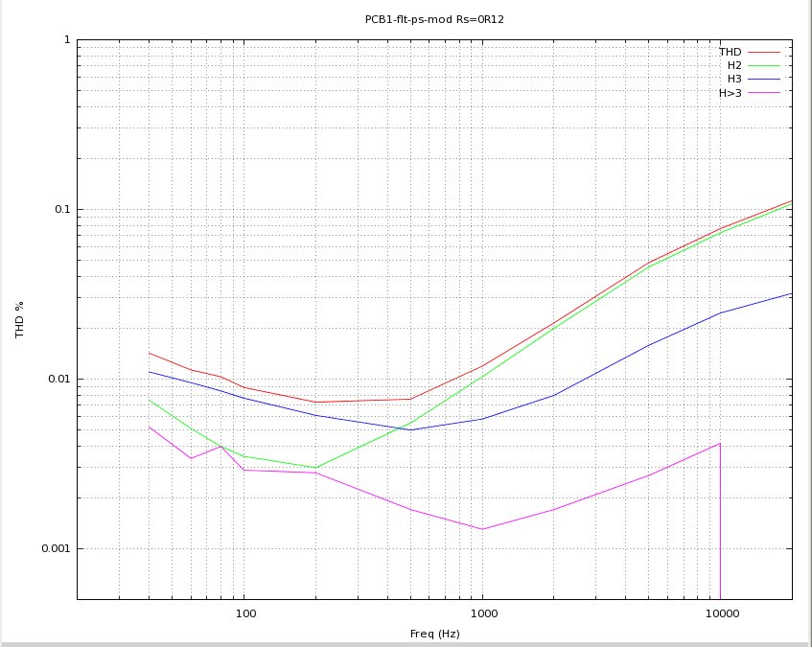Click the y-axis tick label '0.01'
The width and height of the screenshot is (812, 647).
(x=59, y=379)
